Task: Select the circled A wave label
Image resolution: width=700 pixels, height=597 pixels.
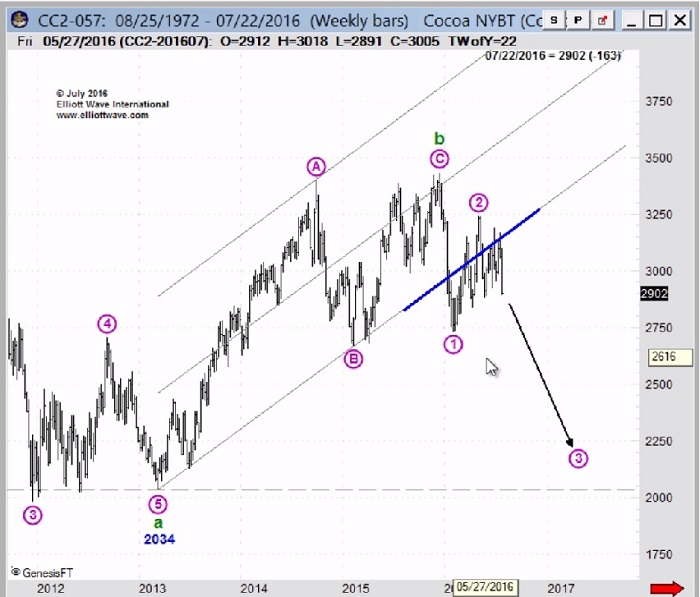Action: [x=316, y=167]
